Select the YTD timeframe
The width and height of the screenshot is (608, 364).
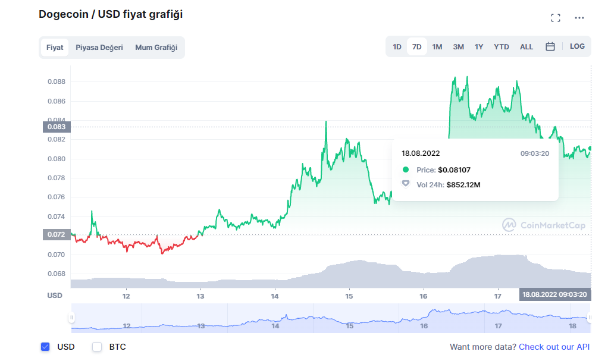pos(501,46)
